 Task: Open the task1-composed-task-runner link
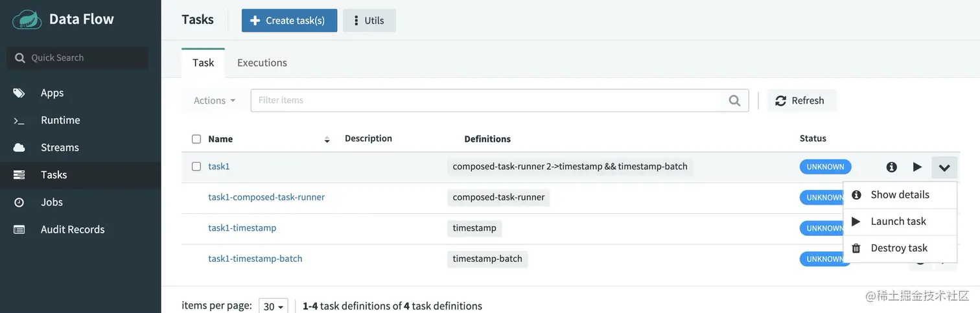pos(266,197)
